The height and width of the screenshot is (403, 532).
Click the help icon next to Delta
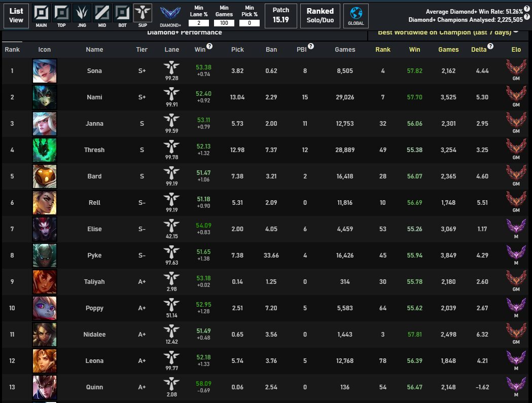[490, 46]
